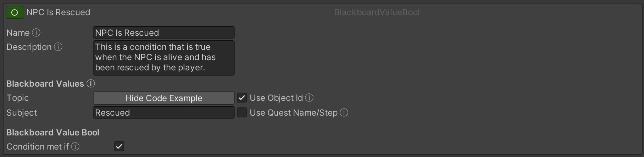Image resolution: width=644 pixels, height=157 pixels.
Task: Click into the Description text area
Action: click(x=163, y=58)
